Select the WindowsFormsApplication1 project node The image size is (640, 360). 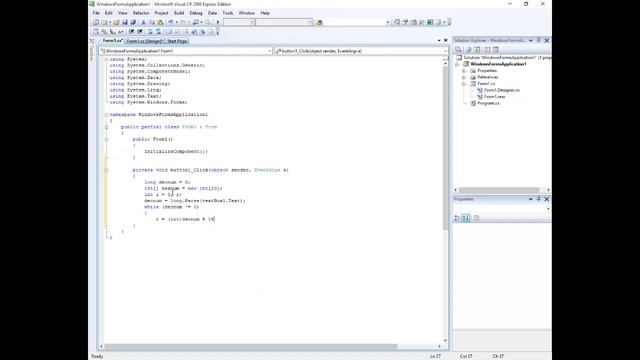point(498,64)
